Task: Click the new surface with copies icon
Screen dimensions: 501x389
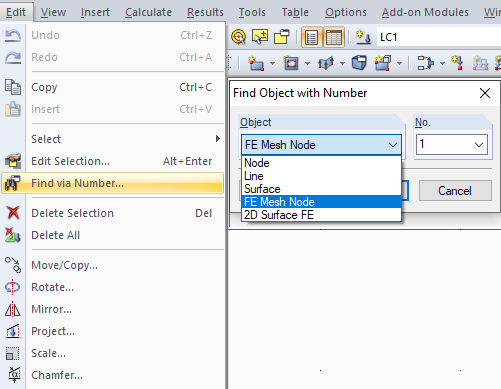Action: coord(383,63)
